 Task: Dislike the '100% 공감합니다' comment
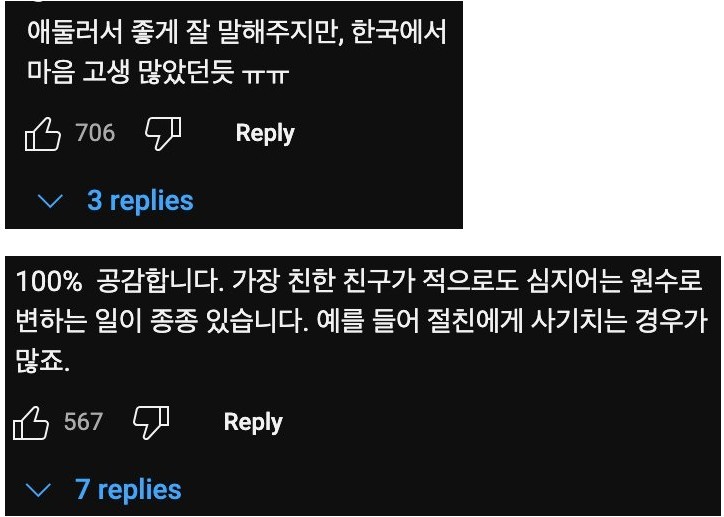(150, 423)
